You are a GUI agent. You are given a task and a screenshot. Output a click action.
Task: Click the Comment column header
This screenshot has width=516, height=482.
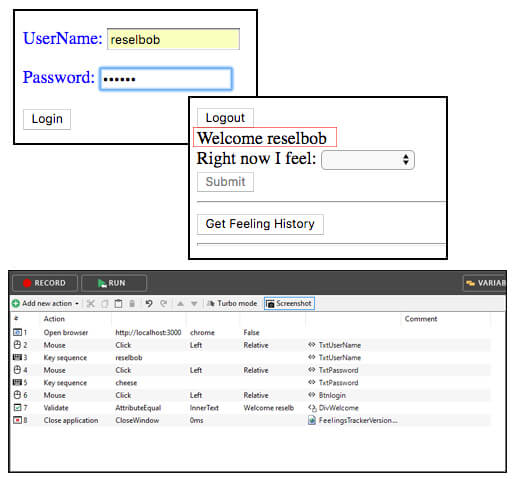coord(421,319)
